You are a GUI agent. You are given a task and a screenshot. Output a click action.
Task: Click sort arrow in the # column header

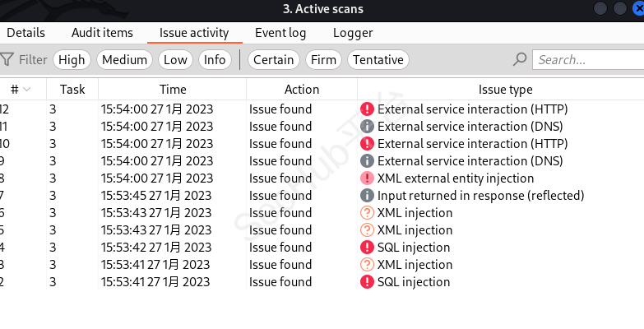[x=27, y=90]
